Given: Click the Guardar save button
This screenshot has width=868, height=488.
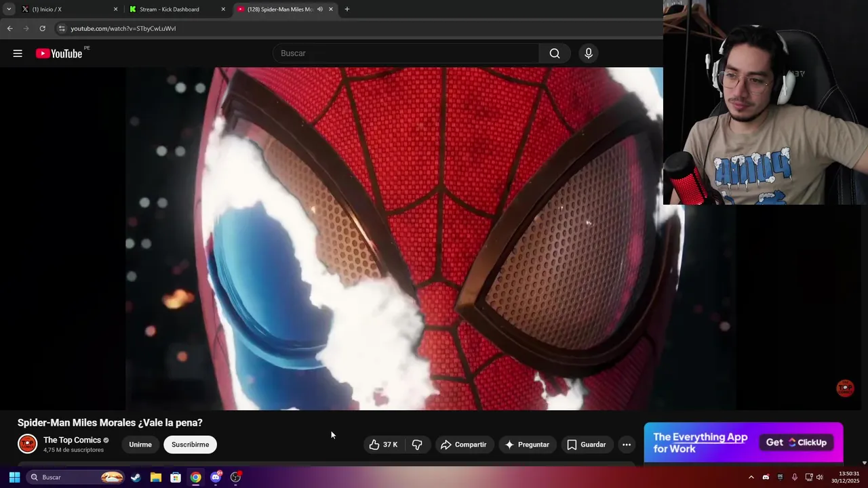Looking at the screenshot, I should [587, 445].
